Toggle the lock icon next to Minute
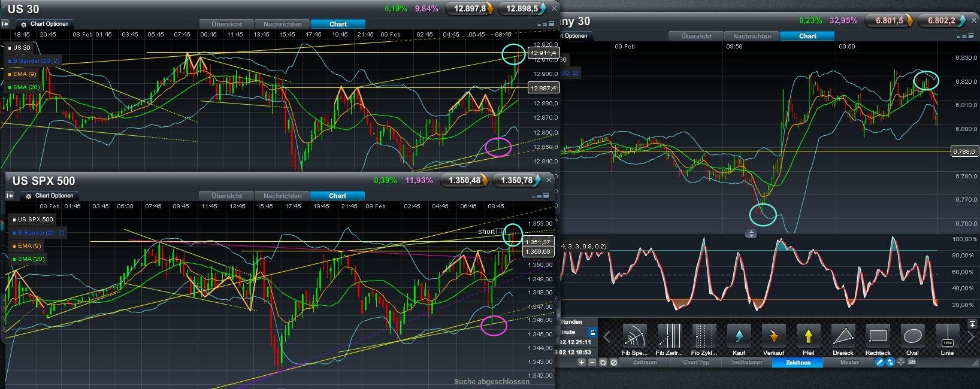Viewport: 980px width, 389px height. (592, 332)
